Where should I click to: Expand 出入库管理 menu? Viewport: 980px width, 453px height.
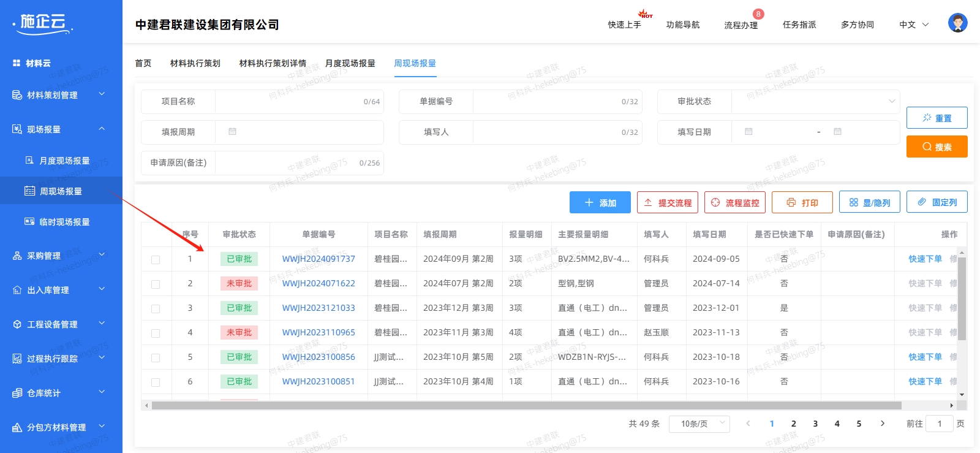(102, 289)
